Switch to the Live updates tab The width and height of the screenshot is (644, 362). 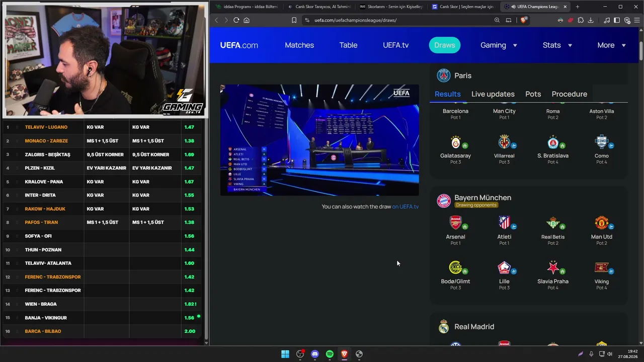(x=493, y=94)
